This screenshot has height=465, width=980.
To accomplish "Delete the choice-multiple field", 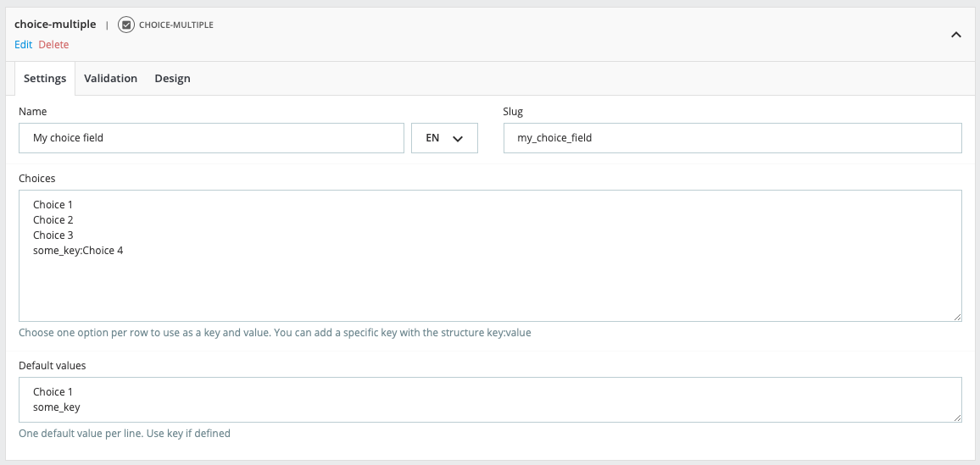I will pyautogui.click(x=53, y=44).
